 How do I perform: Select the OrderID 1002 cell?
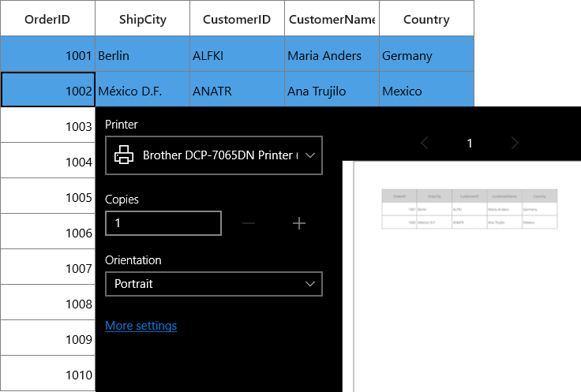tap(48, 90)
